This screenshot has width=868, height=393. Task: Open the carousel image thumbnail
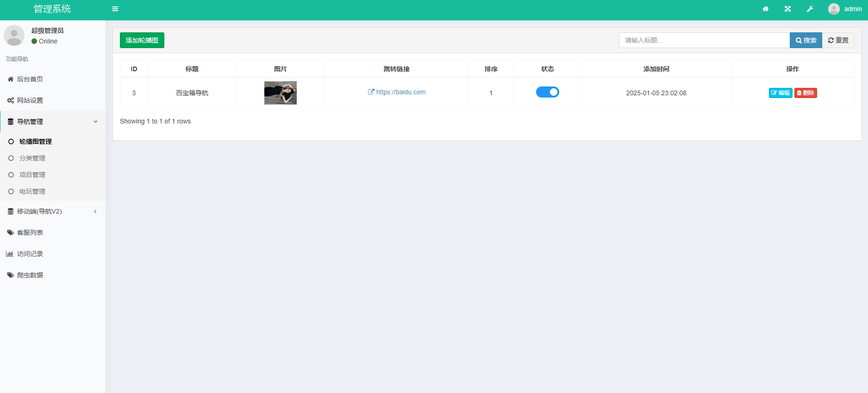click(280, 93)
